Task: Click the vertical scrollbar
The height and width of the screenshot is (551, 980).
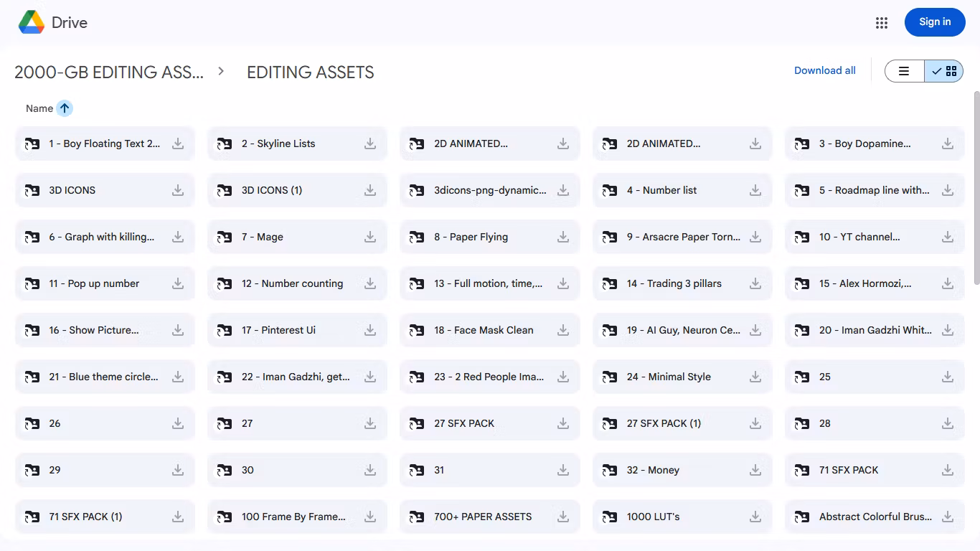Action: click(x=976, y=187)
